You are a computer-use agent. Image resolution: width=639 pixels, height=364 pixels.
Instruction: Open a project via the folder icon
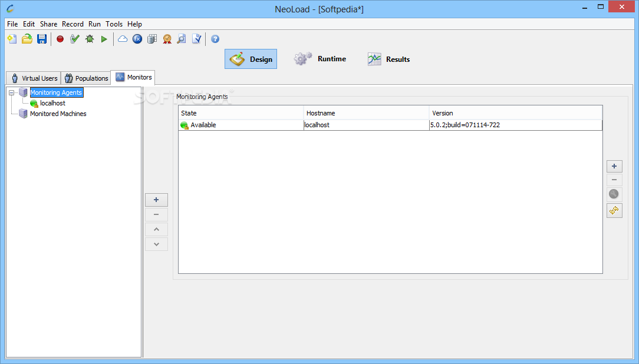pos(27,39)
